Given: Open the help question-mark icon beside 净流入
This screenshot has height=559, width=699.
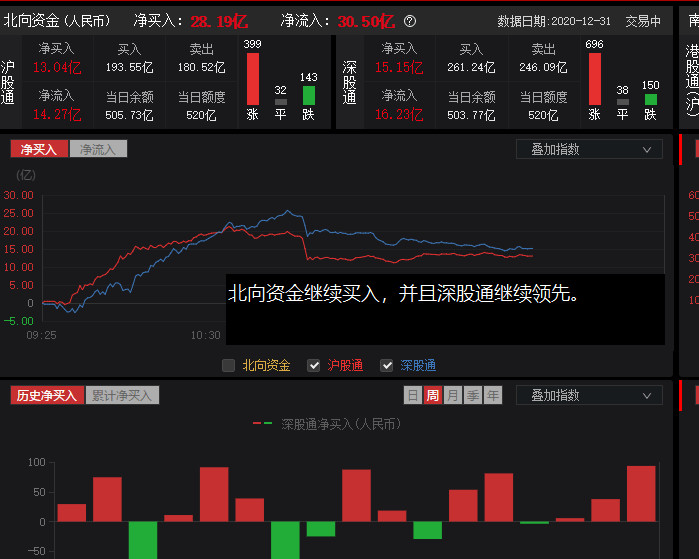Looking at the screenshot, I should (x=410, y=21).
